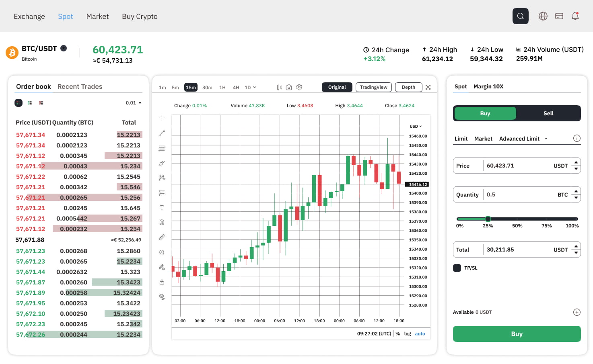
Task: Open the text annotation tool on the chart
Action: pyautogui.click(x=162, y=207)
